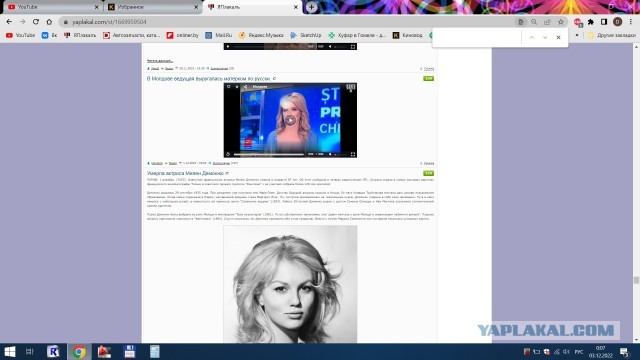Click the rating badge of the Демонжо post

click(428, 173)
